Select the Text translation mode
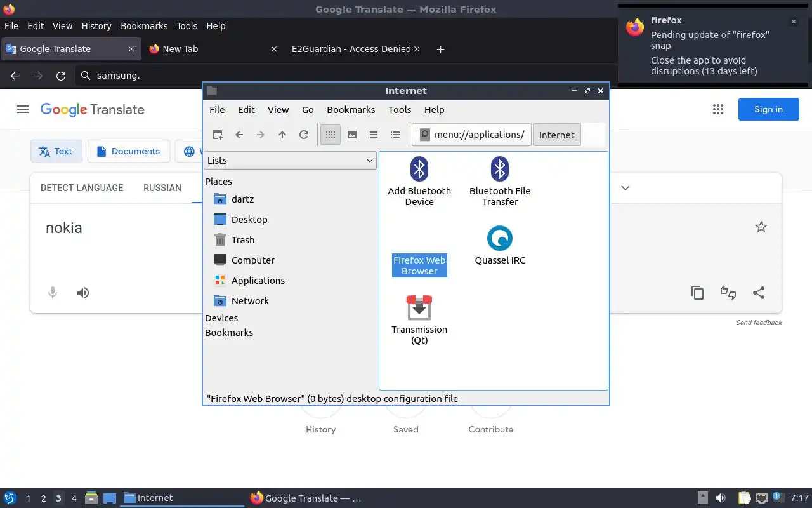The height and width of the screenshot is (508, 812). 56,151
